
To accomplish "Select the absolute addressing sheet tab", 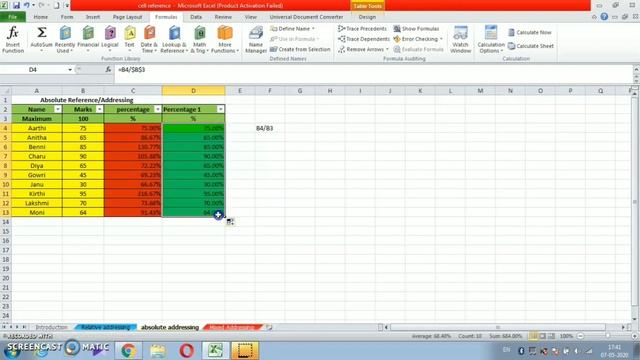I will (170, 327).
